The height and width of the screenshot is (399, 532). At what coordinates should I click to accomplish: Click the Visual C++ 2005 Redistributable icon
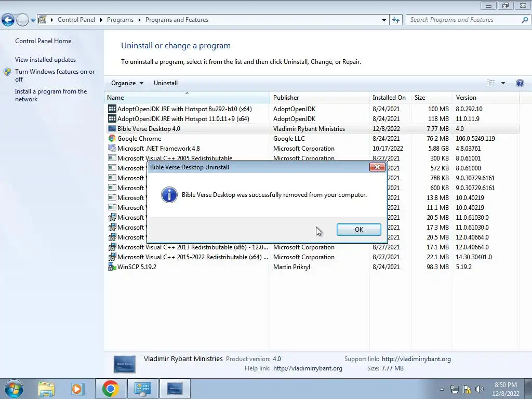pos(112,158)
